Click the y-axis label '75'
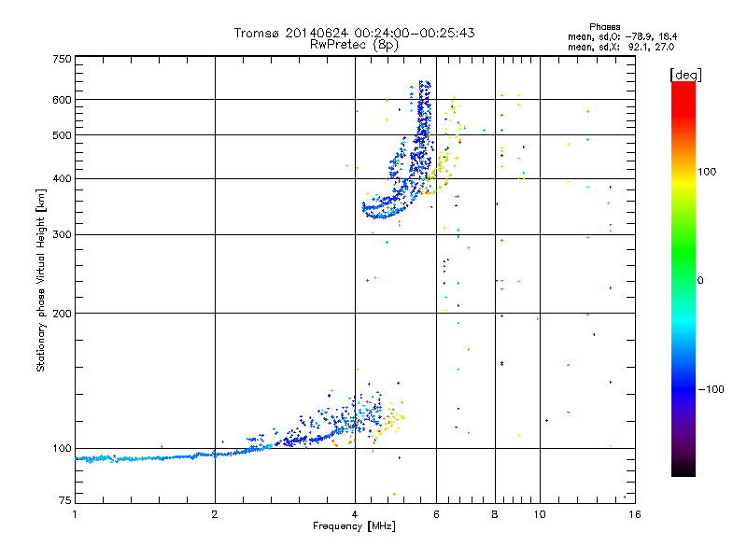The image size is (747, 560). tap(65, 500)
